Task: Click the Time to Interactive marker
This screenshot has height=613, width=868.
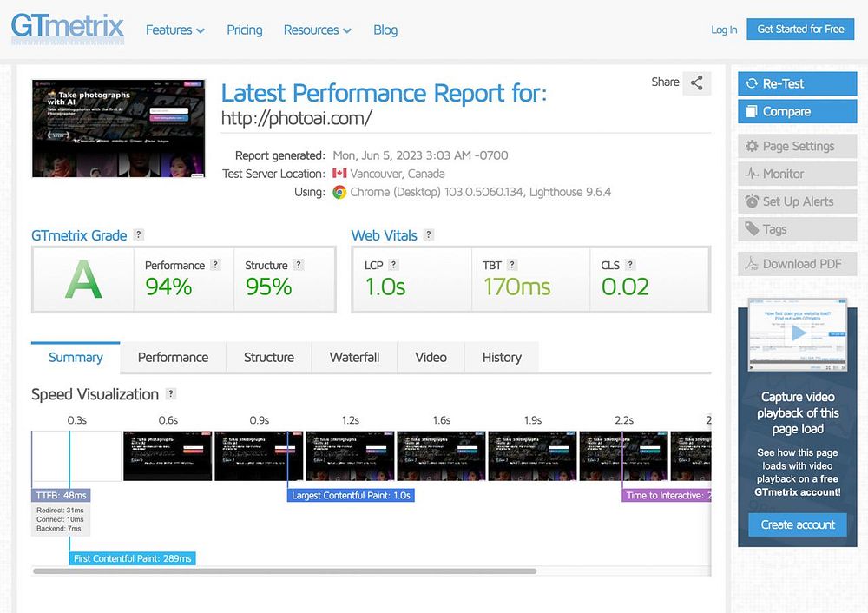Action: tap(666, 495)
